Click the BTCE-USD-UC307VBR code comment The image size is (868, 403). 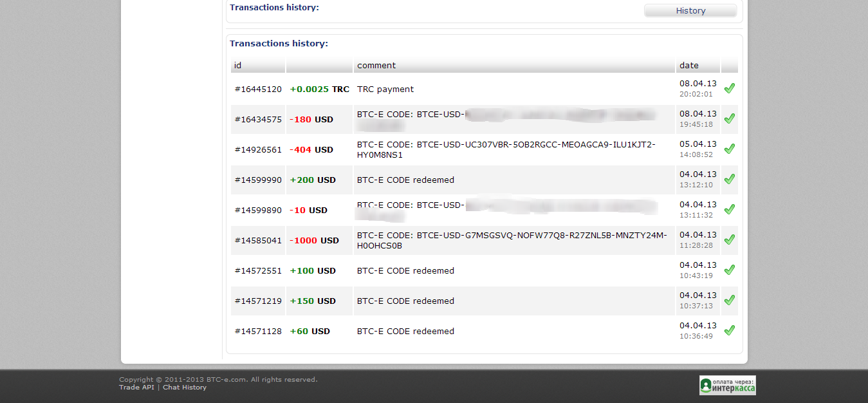(x=506, y=150)
